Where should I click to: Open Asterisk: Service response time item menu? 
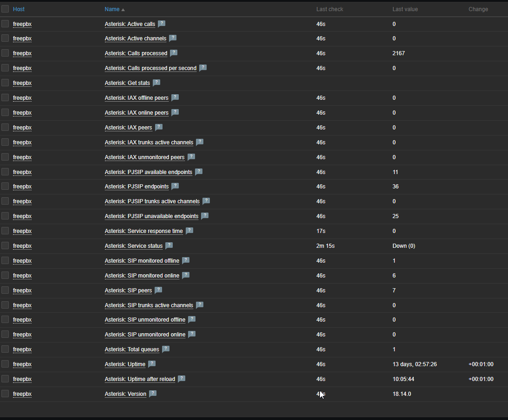pyautogui.click(x=143, y=231)
